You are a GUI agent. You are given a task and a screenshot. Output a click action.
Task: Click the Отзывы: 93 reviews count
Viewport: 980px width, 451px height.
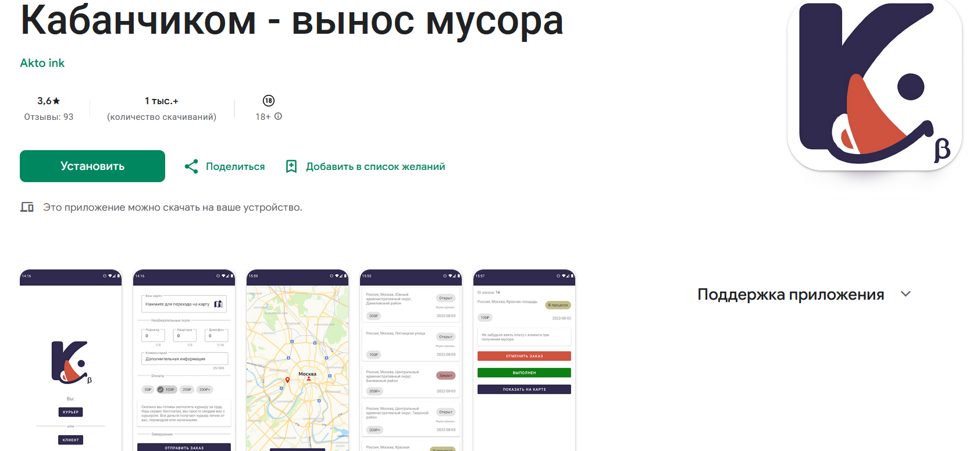[49, 117]
